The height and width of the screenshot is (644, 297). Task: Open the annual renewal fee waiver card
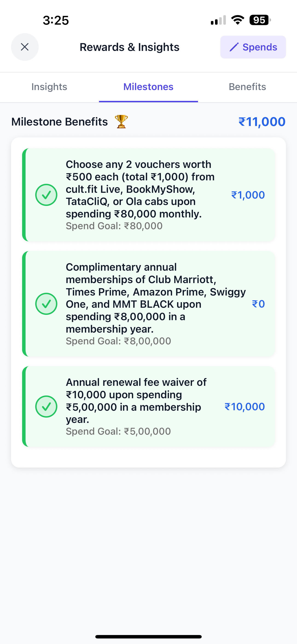(x=148, y=407)
